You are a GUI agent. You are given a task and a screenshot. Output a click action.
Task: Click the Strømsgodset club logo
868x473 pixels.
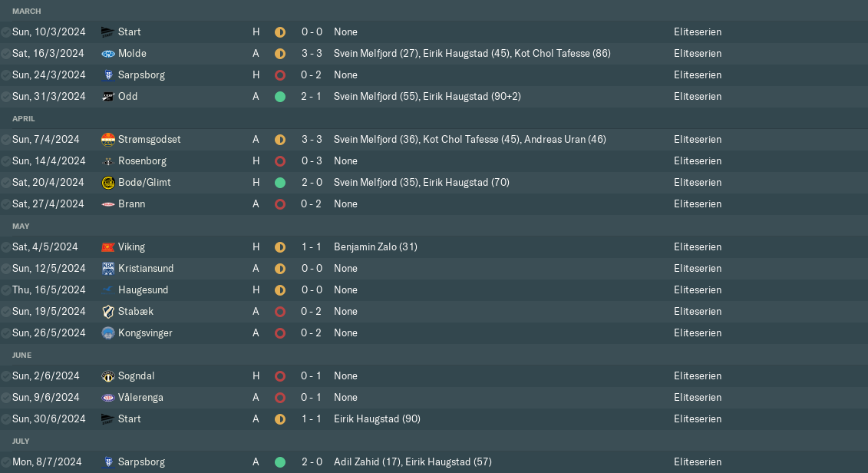pos(108,140)
